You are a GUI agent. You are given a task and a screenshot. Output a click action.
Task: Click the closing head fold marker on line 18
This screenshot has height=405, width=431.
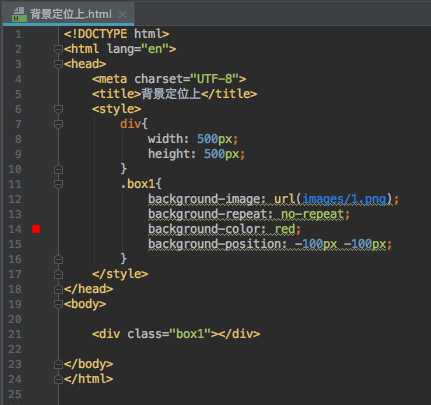click(58, 289)
